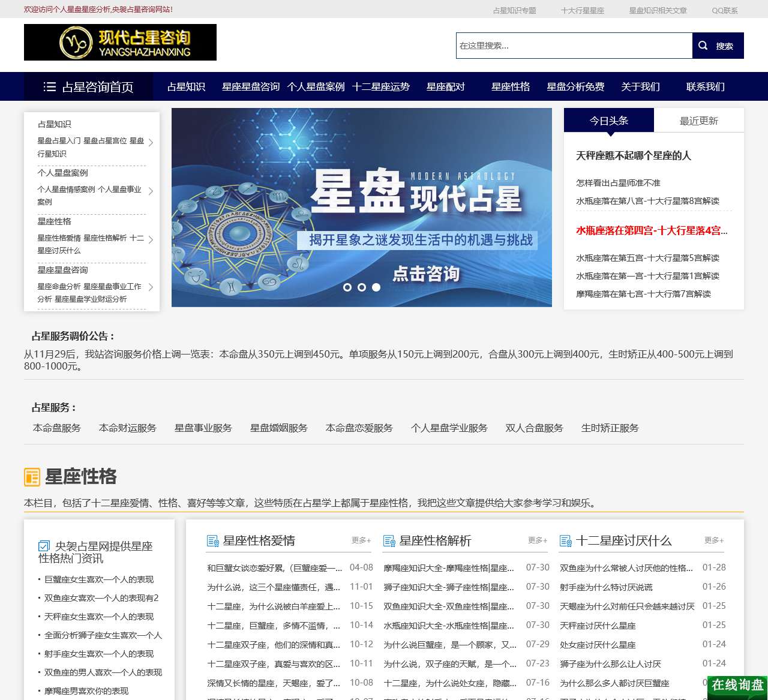Open the 关于我们 nav menu item
The image size is (768, 700).
point(640,87)
